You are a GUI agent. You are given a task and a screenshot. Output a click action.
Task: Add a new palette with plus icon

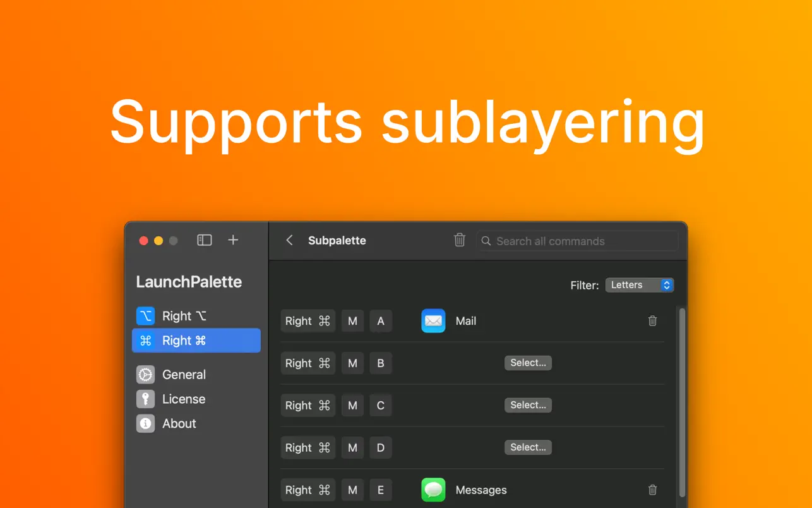(x=233, y=240)
